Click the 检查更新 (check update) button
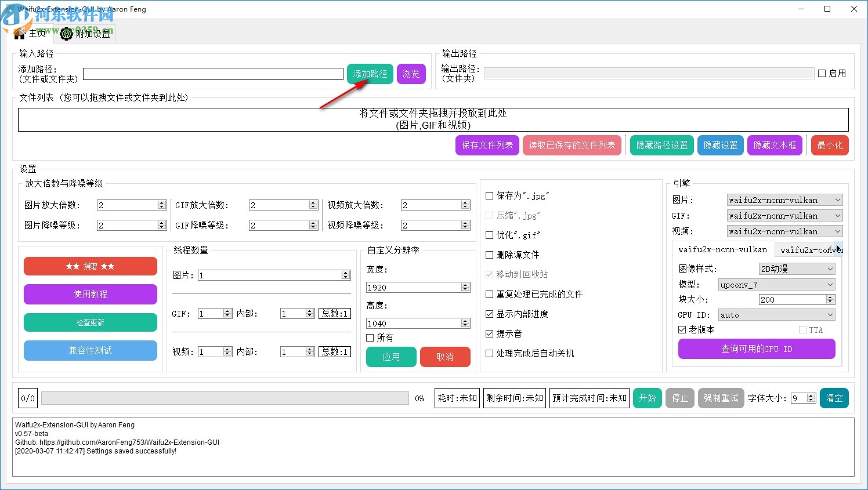 [x=90, y=322]
